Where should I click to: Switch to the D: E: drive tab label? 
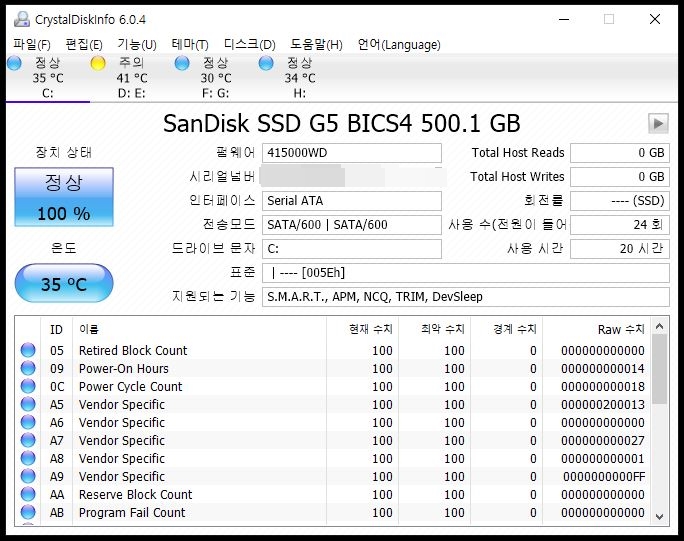click(x=131, y=93)
